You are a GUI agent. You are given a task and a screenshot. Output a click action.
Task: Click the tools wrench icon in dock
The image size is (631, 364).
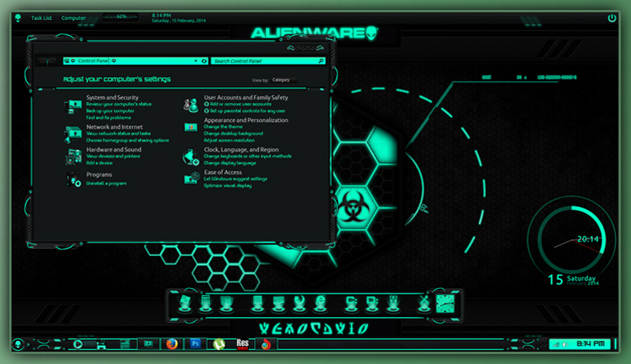coord(423,304)
